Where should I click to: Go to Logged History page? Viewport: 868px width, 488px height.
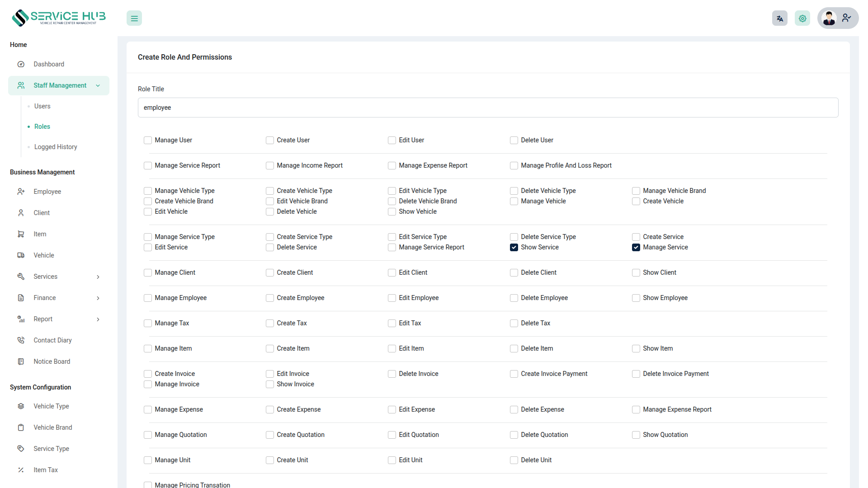(x=56, y=147)
